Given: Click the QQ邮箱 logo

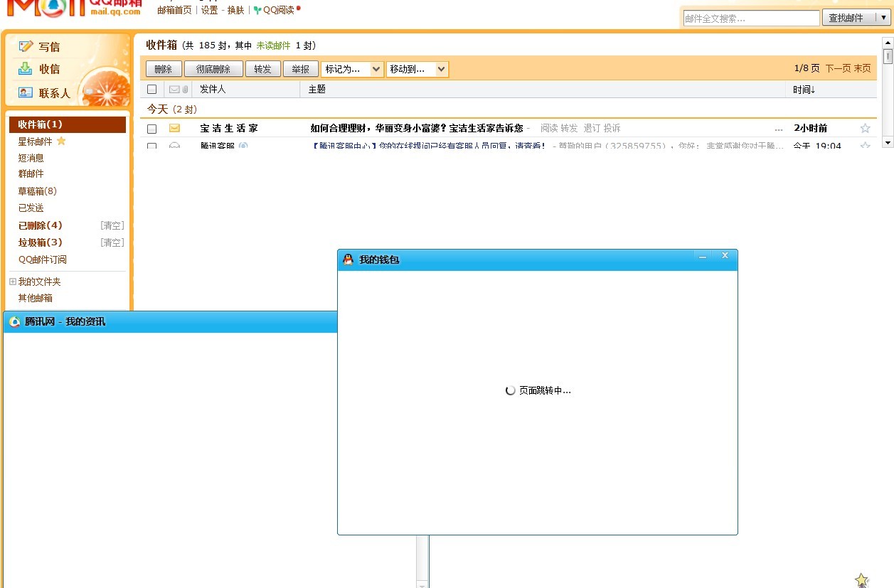Looking at the screenshot, I should tap(73, 9).
